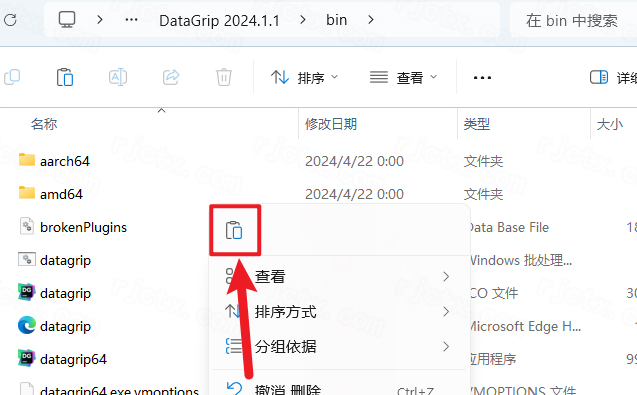Click the Microsoft Edge H... type cell

pyautogui.click(x=526, y=326)
